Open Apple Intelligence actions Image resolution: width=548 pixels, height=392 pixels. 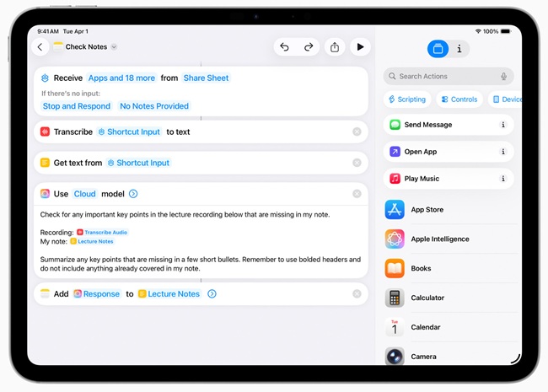451,239
